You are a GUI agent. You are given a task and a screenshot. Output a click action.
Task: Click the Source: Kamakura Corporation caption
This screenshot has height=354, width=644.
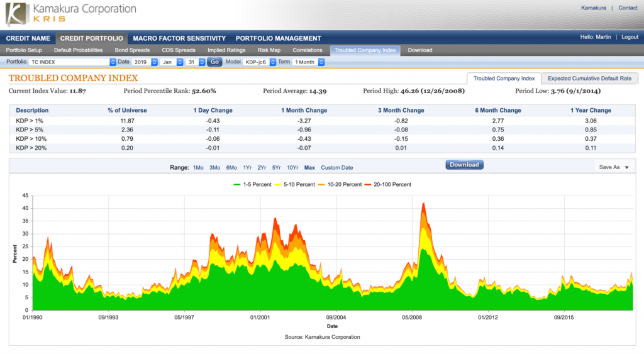pyautogui.click(x=322, y=337)
